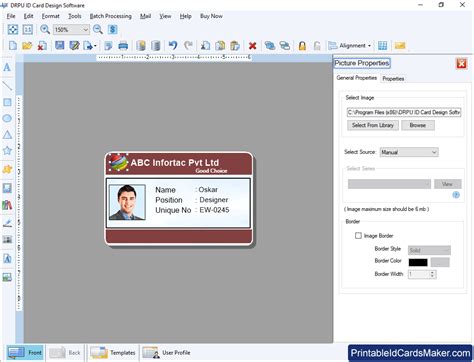Select the card background image tool
The image size is (474, 362).
[x=7, y=277]
